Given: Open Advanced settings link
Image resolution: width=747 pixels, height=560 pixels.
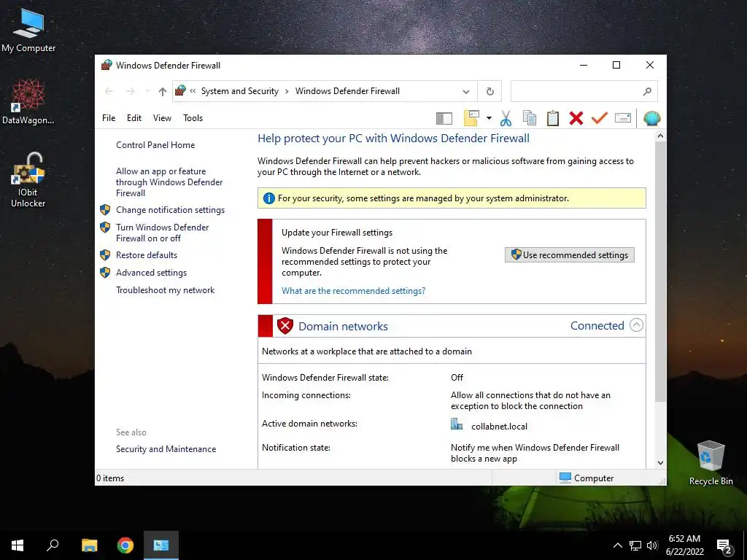Looking at the screenshot, I should click(151, 273).
